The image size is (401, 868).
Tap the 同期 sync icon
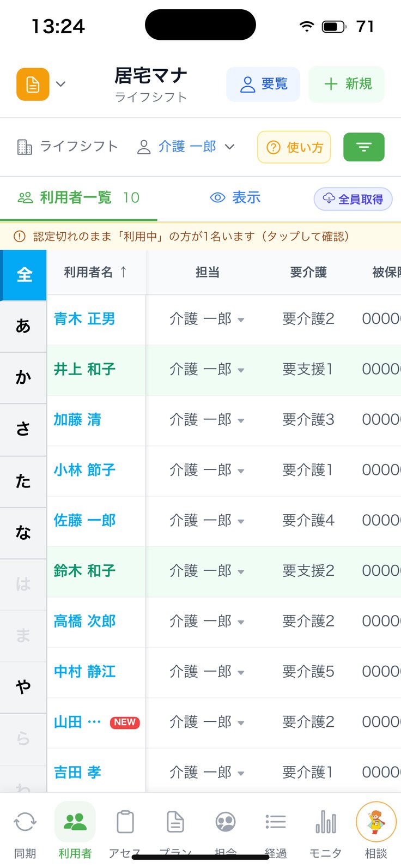25,822
